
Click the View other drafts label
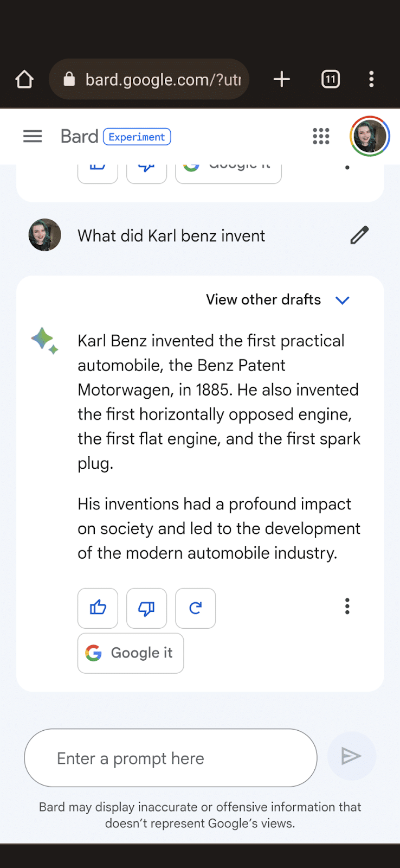(x=263, y=299)
